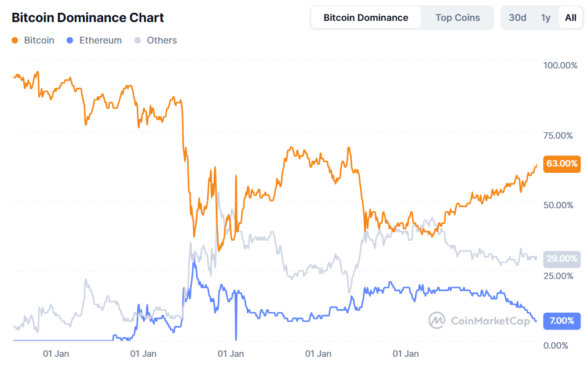Viewport: 588px width, 366px height.
Task: Click the 100.00% y-axis label
Action: (x=560, y=66)
